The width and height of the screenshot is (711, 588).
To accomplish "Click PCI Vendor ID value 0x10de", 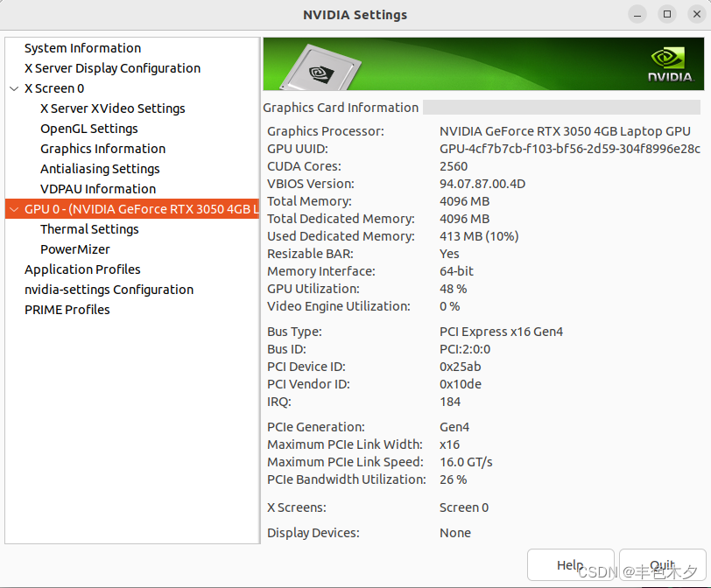I will click(x=461, y=384).
